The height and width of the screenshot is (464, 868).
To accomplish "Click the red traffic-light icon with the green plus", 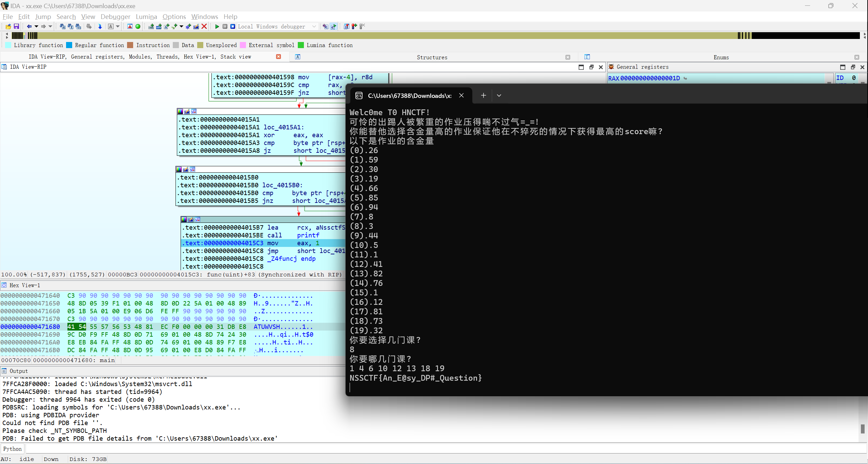I will [x=354, y=26].
